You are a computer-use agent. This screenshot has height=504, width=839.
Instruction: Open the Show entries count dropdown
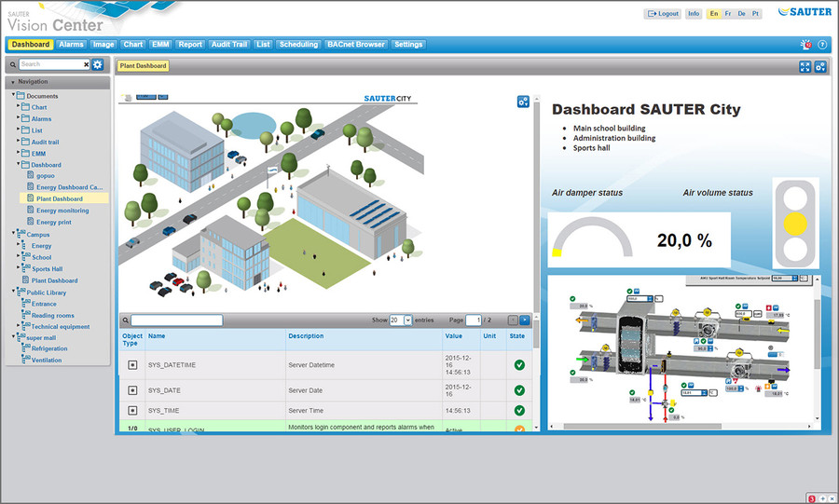(407, 320)
